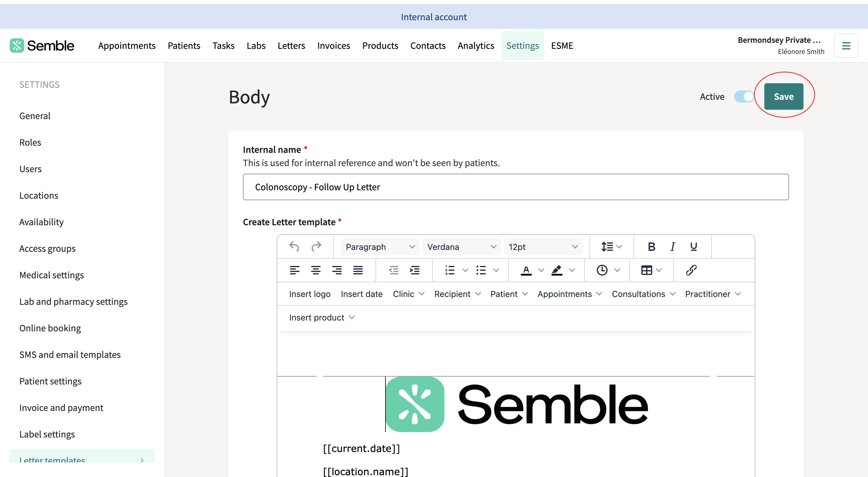Expand the Clinic merge field menu
The width and height of the screenshot is (868, 477).
click(x=409, y=294)
